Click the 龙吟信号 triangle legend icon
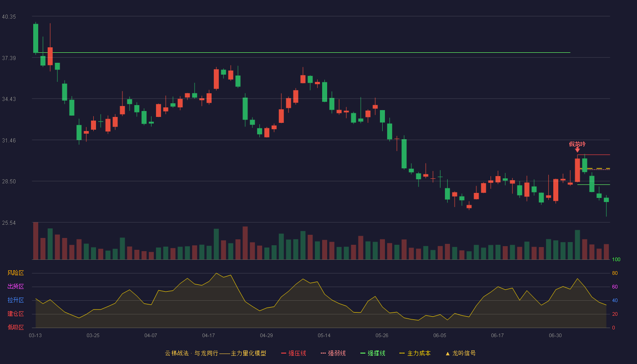Screen dimensions: 637x364 [x=448, y=354]
